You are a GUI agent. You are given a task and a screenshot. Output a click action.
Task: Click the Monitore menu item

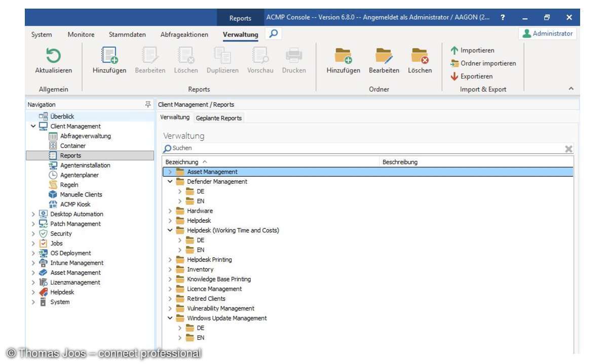tap(81, 34)
